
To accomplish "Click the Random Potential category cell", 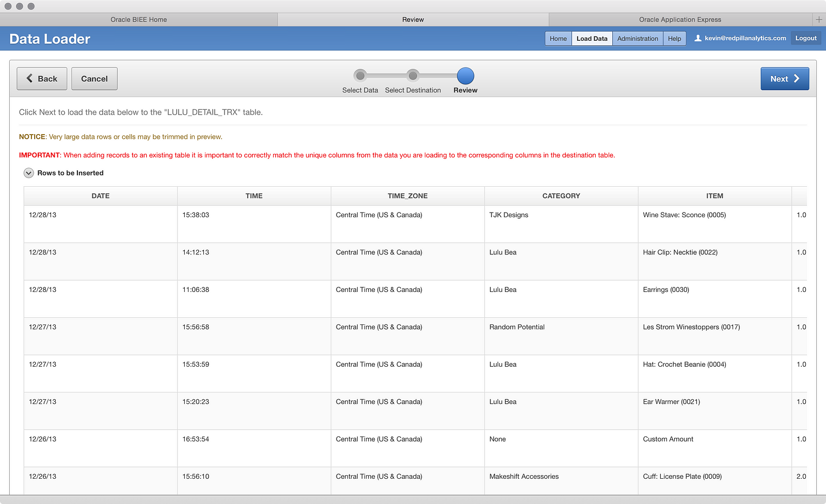I will pyautogui.click(x=561, y=336).
